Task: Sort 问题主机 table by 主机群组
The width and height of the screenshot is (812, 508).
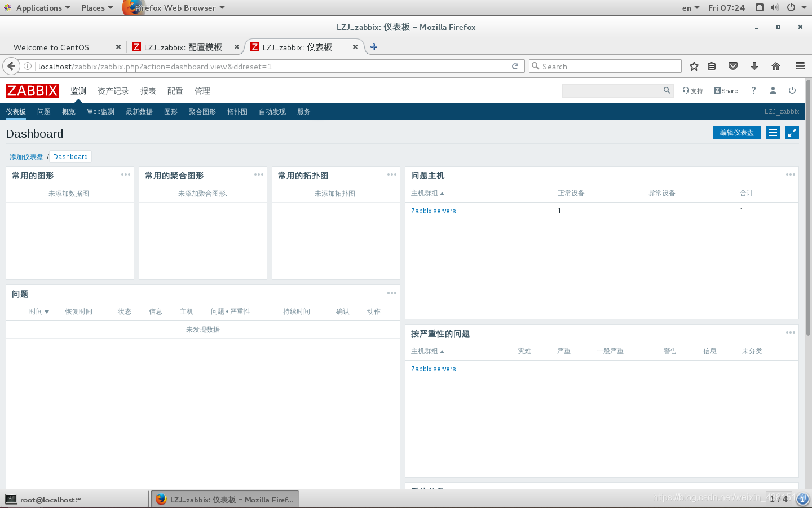Action: coord(427,193)
